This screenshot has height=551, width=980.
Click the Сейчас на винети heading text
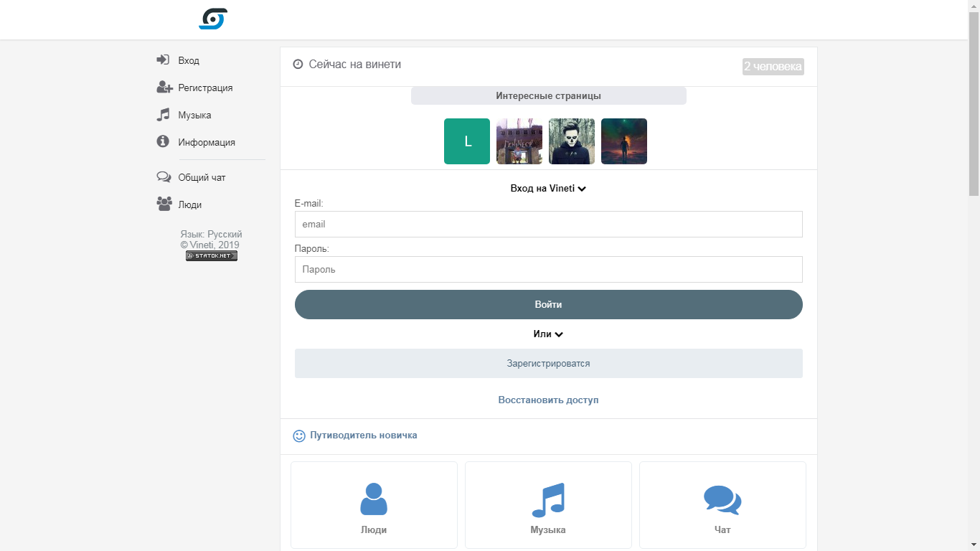(355, 64)
